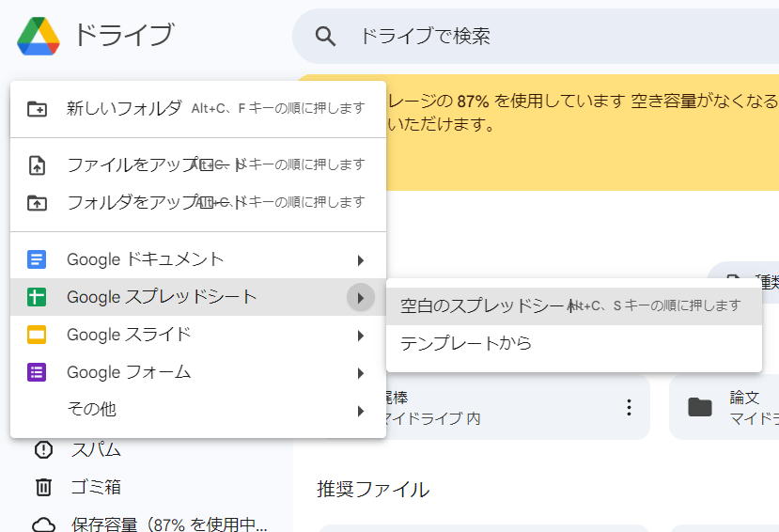Click the ゴミ箱 trash icon
This screenshot has width=779, height=532.
(x=44, y=487)
